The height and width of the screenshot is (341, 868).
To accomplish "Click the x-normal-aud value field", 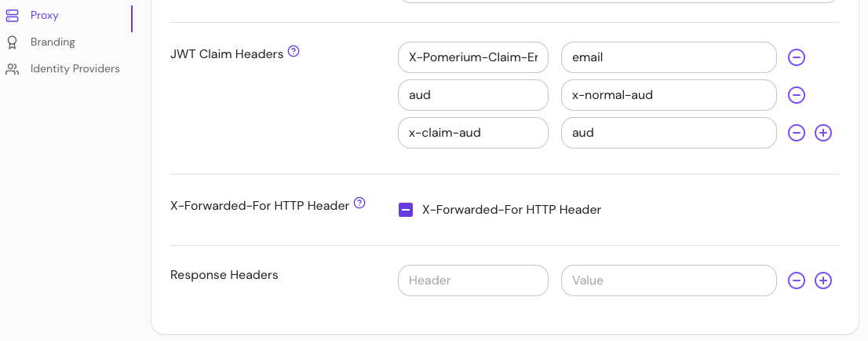I will 669,95.
